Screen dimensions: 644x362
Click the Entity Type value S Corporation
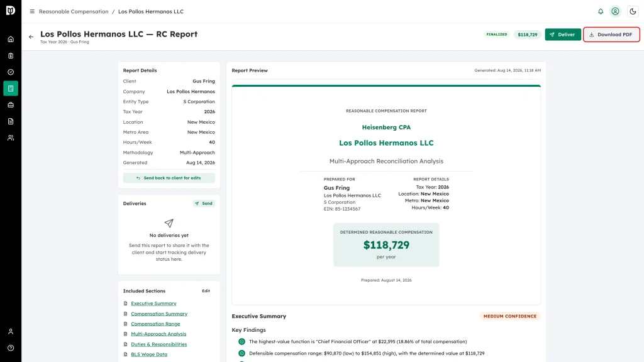pos(199,102)
